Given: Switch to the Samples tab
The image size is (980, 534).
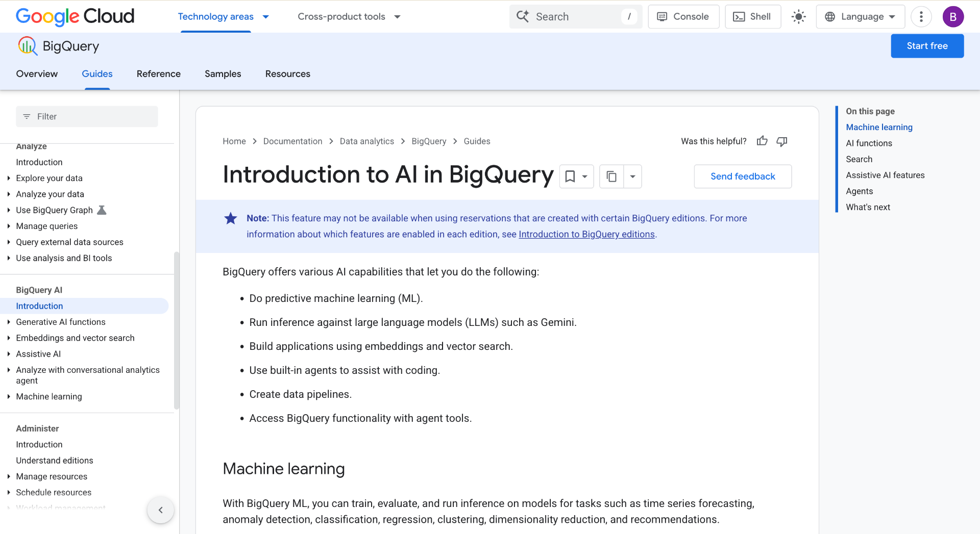Looking at the screenshot, I should coord(223,74).
